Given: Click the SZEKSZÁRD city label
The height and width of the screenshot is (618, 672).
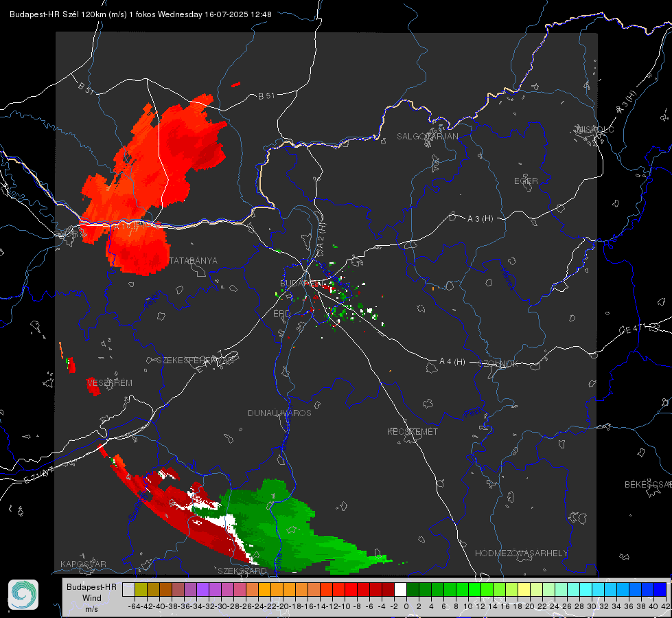Looking at the screenshot, I should [242, 571].
